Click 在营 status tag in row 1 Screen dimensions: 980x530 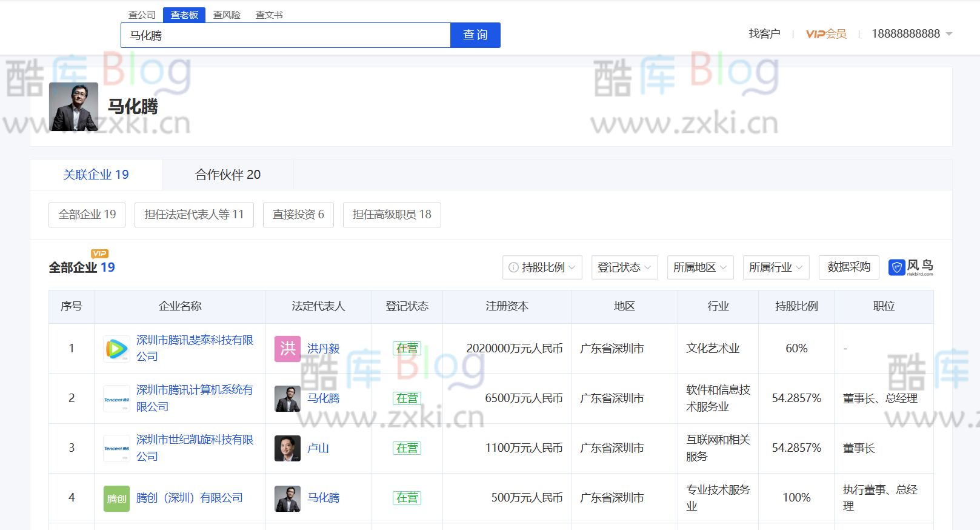click(x=407, y=349)
